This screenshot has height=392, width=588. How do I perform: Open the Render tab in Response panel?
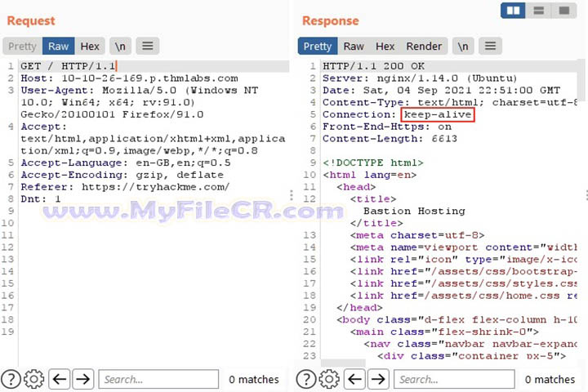point(424,46)
